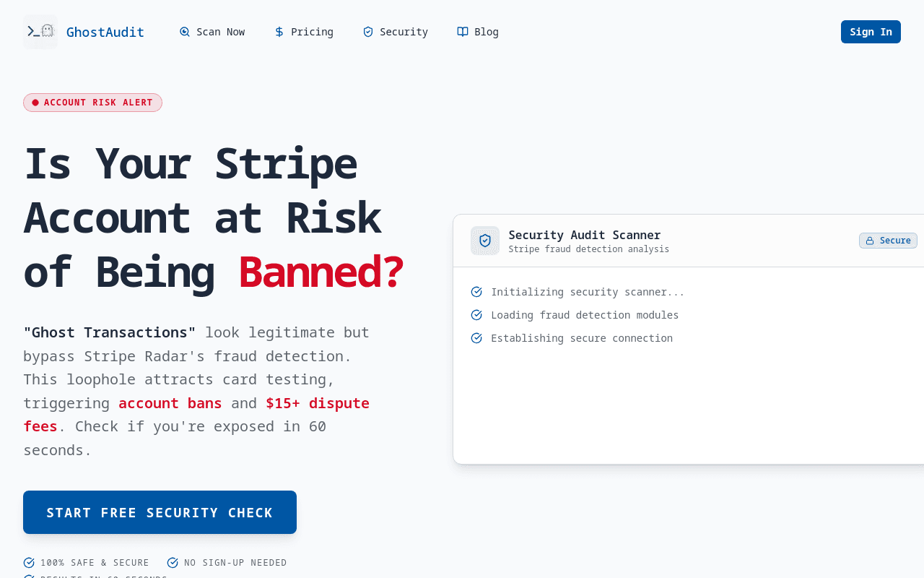The image size is (924, 578).
Task: Open the Pricing nav item
Action: click(304, 32)
